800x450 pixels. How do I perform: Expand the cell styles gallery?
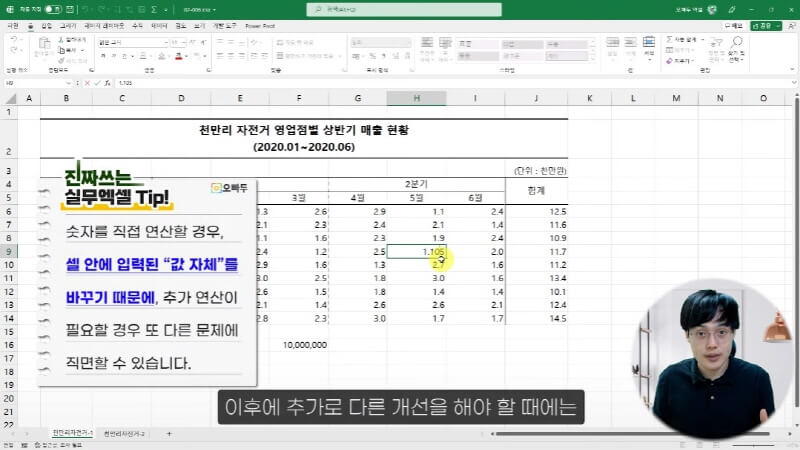point(593,58)
